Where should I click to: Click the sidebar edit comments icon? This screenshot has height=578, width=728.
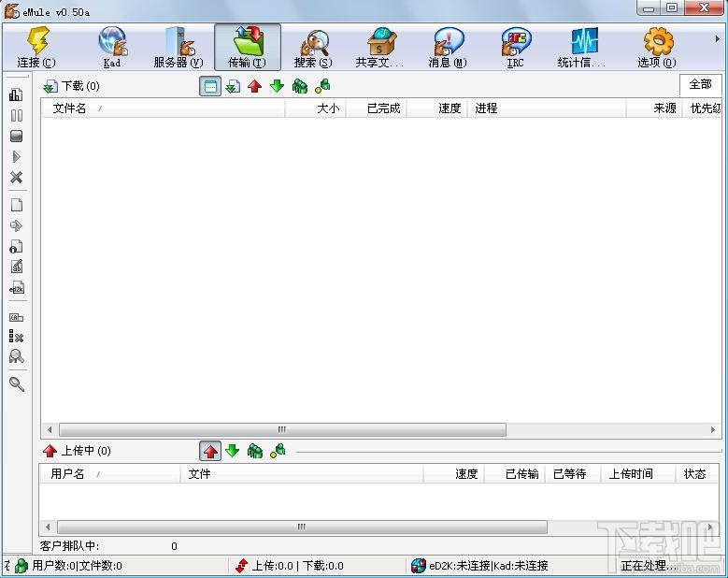click(x=17, y=267)
